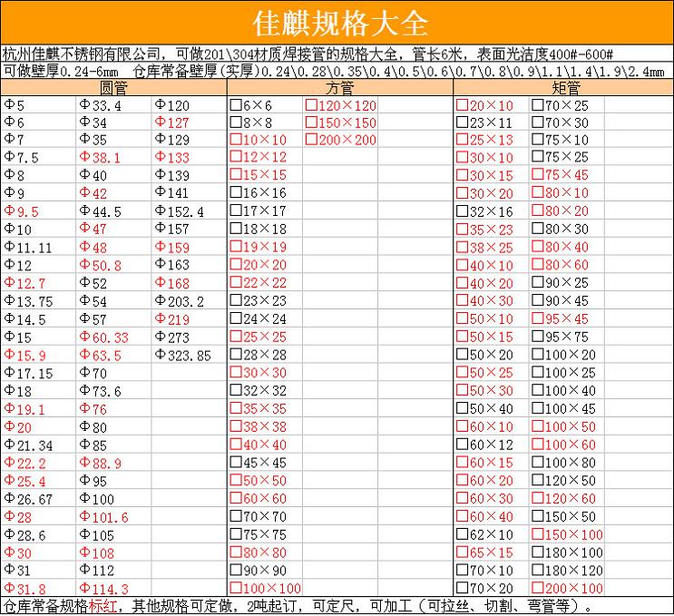
Task: Tick the box next to 23×11
Action: (462, 123)
